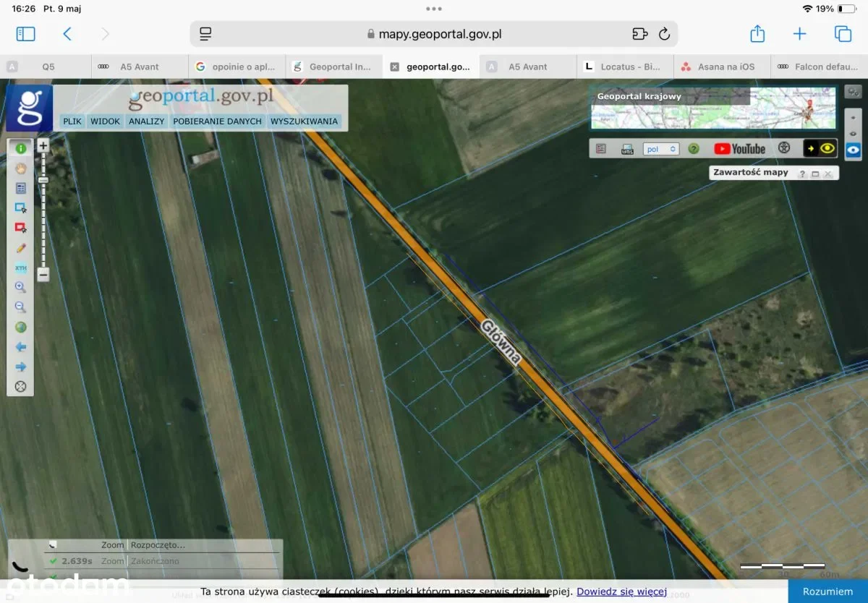The width and height of the screenshot is (868, 603).
Task: Choose the red rectangle selection tool
Action: pyautogui.click(x=20, y=228)
